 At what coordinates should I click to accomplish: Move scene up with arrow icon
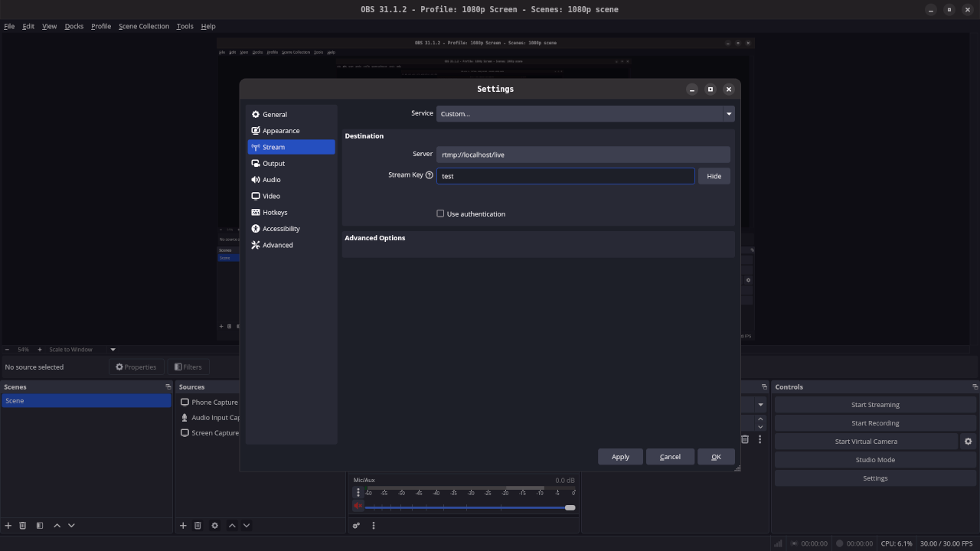(x=57, y=525)
